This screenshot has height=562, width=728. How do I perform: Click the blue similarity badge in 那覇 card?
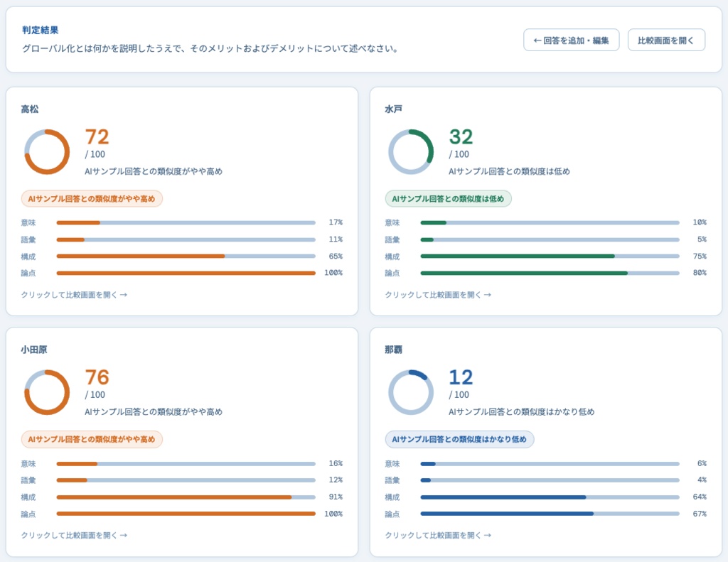[x=460, y=439]
